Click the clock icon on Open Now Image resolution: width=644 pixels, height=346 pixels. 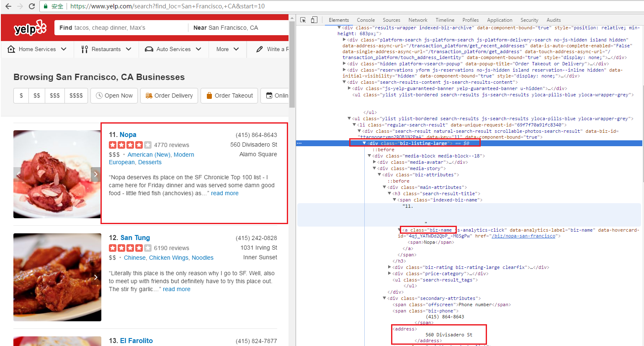point(99,96)
